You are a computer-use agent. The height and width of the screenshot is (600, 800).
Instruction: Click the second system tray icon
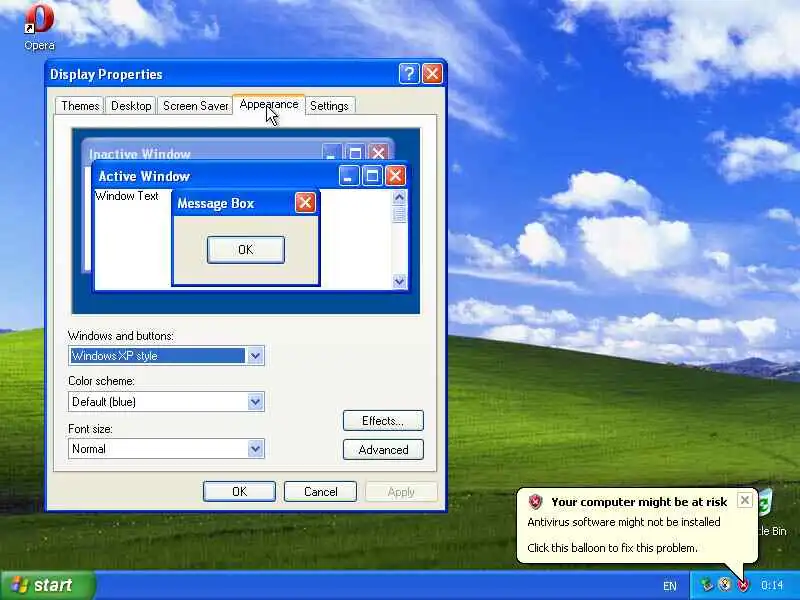(724, 584)
